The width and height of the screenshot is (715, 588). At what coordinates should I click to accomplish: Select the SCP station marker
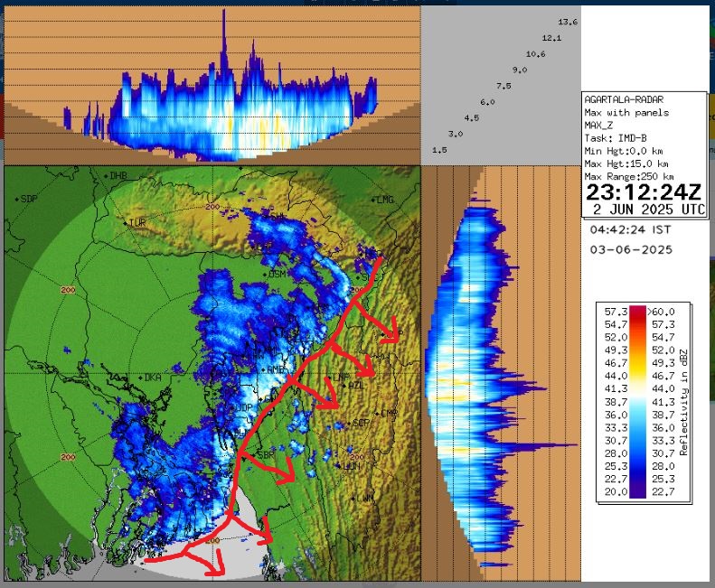(351, 423)
